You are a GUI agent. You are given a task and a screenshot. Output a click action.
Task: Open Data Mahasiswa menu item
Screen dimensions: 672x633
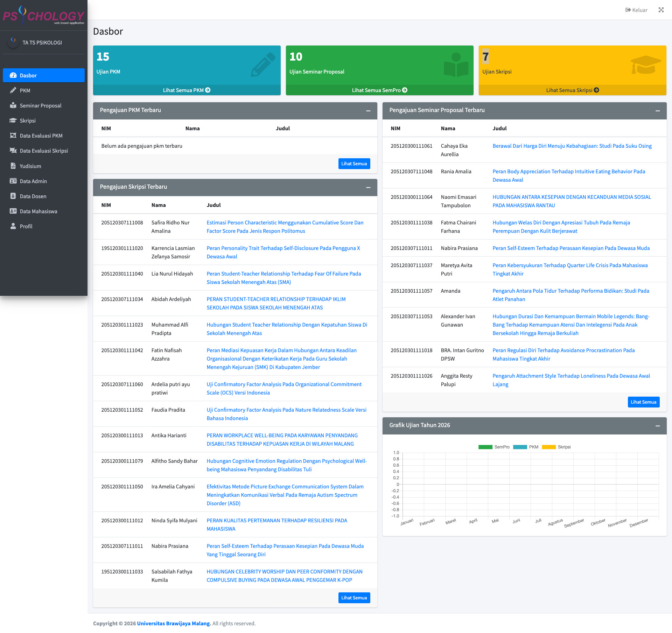38,211
